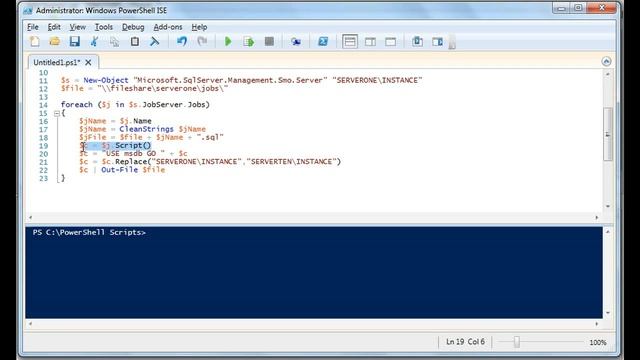Open a script with the folder icon

point(54,42)
